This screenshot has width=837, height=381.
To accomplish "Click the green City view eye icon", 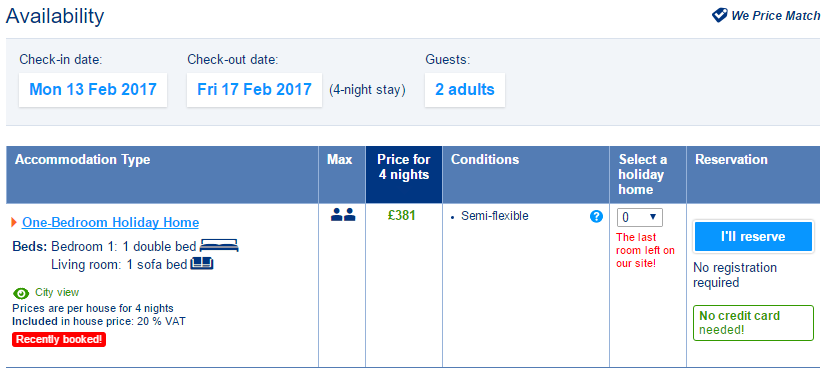I will [21, 293].
